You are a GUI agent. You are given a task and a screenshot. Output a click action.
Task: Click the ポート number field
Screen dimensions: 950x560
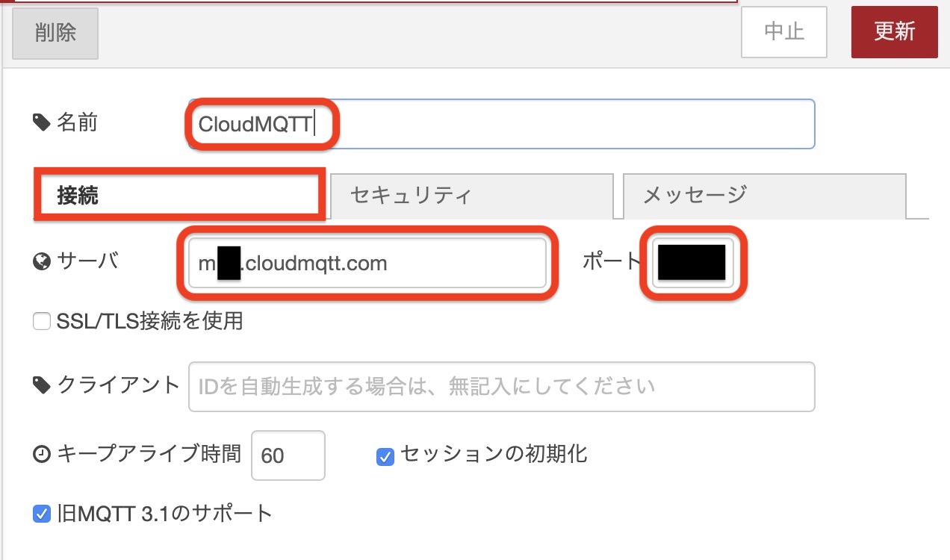[x=693, y=263]
